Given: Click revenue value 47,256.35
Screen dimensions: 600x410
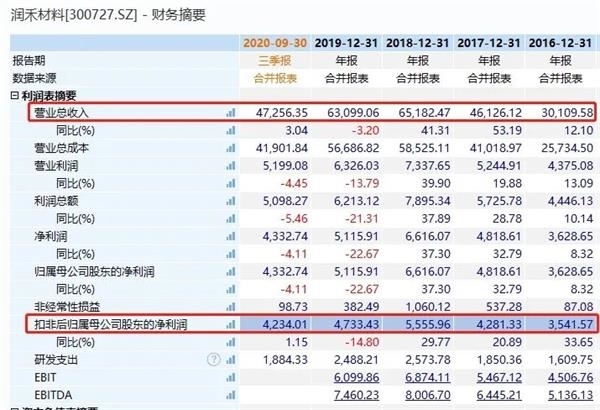Looking at the screenshot, I should pos(282,113).
